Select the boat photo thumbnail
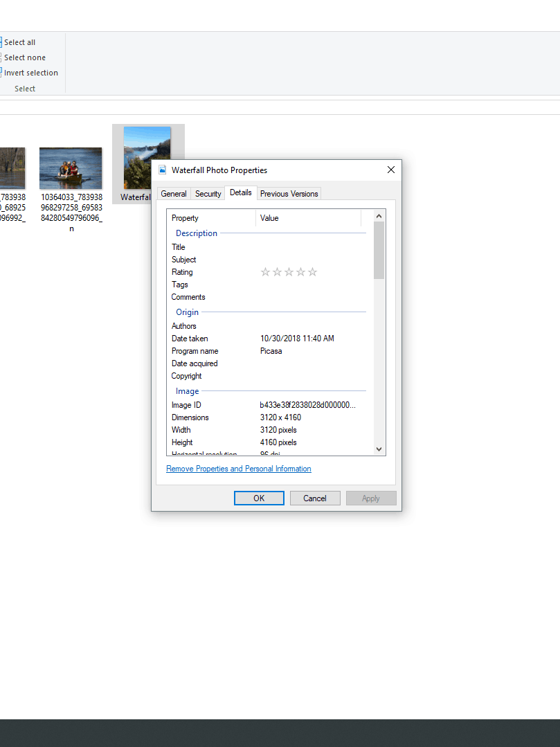This screenshot has height=747, width=560. point(71,168)
